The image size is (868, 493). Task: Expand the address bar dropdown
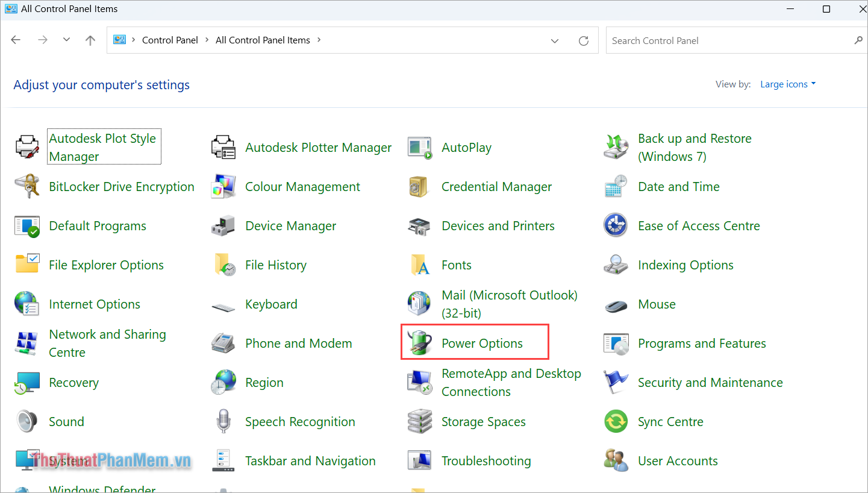(554, 40)
